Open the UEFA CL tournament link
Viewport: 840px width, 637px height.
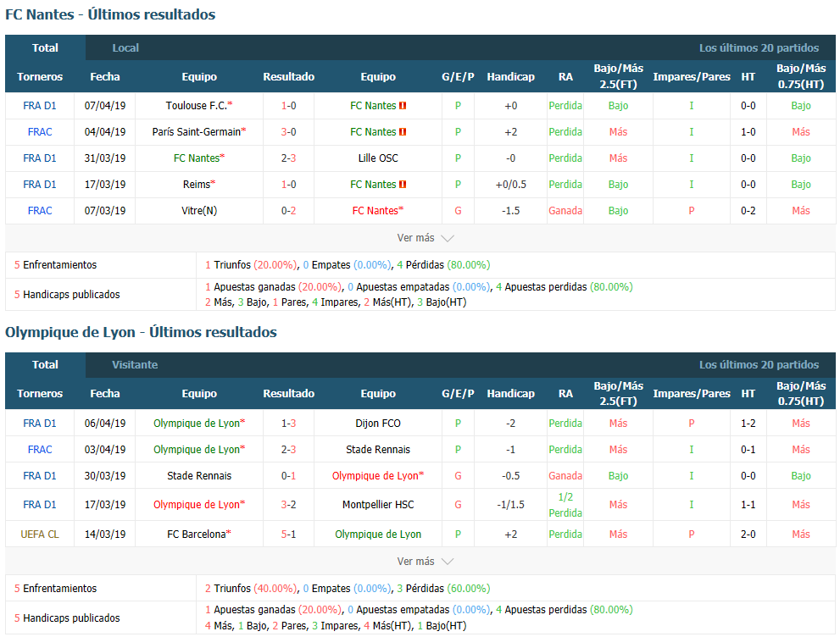click(40, 535)
